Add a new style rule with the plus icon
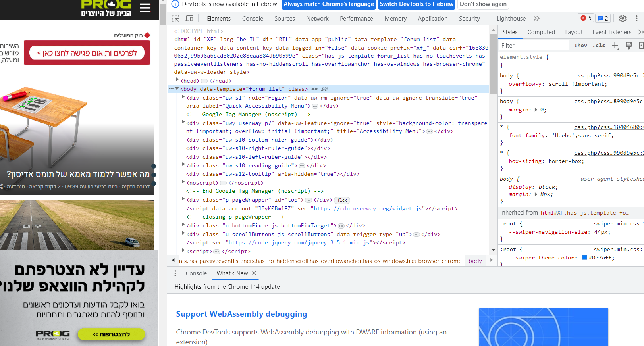The height and width of the screenshot is (346, 644). click(615, 46)
